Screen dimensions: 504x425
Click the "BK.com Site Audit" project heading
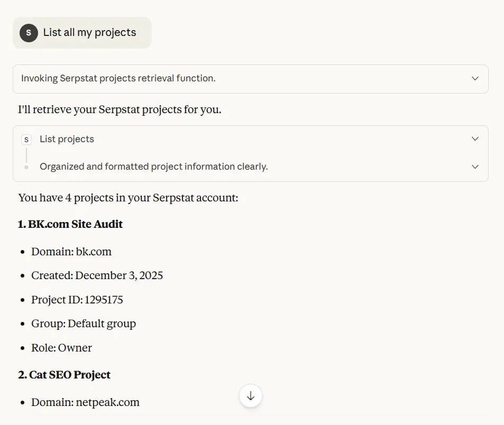coord(70,224)
